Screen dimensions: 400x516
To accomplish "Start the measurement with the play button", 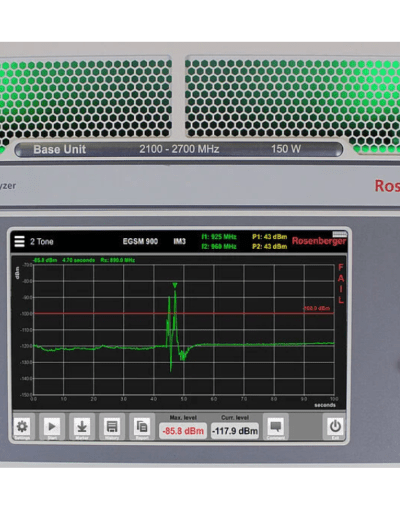I will click(x=52, y=426).
